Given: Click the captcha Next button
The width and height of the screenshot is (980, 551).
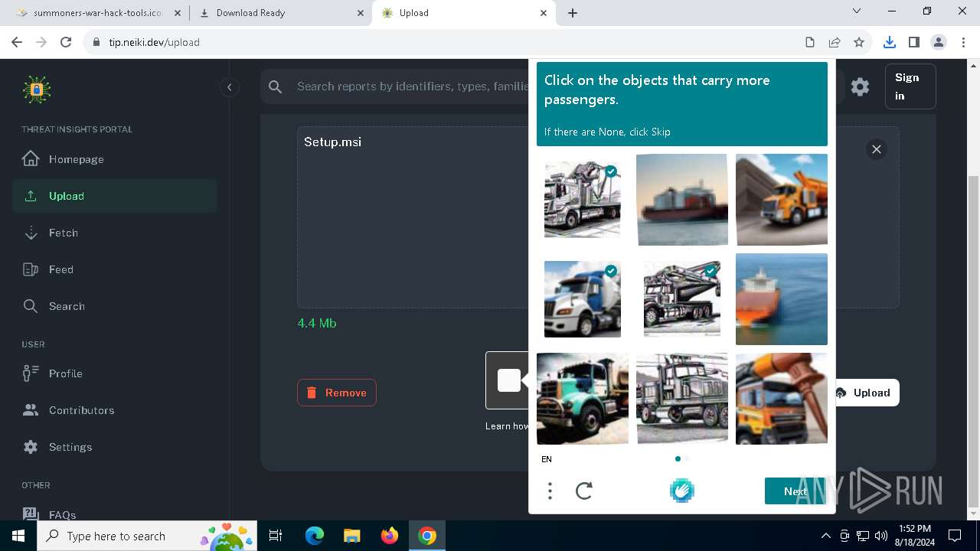Looking at the screenshot, I should [x=795, y=491].
